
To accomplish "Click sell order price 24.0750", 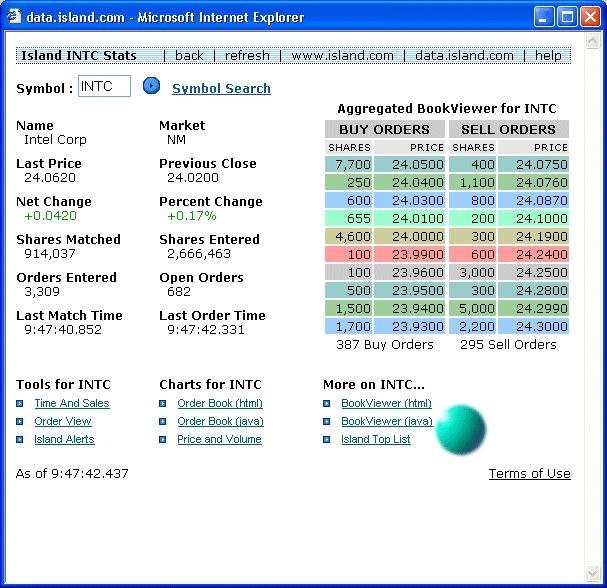I will click(533, 165).
